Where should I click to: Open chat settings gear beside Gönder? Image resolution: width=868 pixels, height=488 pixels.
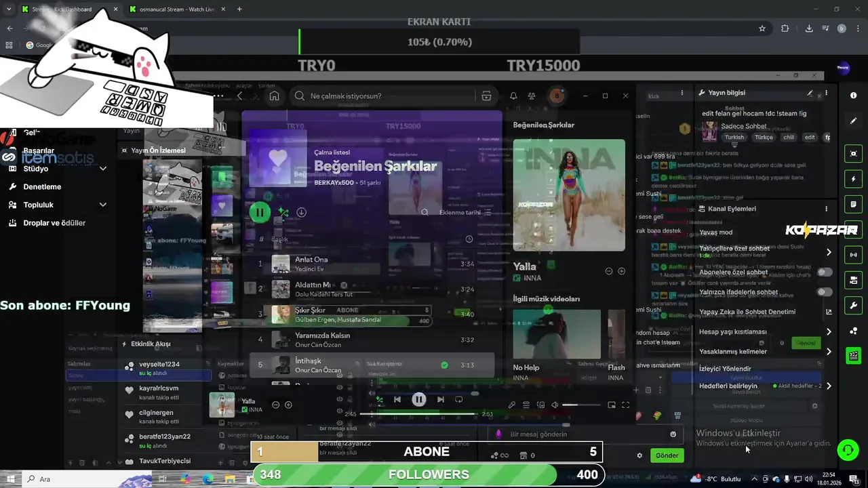639,455
